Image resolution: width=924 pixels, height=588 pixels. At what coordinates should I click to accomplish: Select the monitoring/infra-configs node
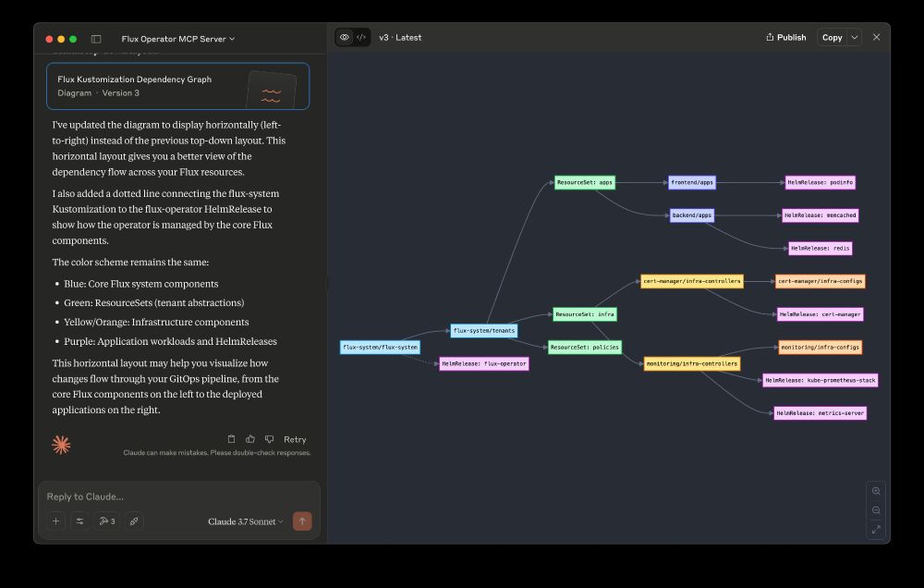point(820,348)
